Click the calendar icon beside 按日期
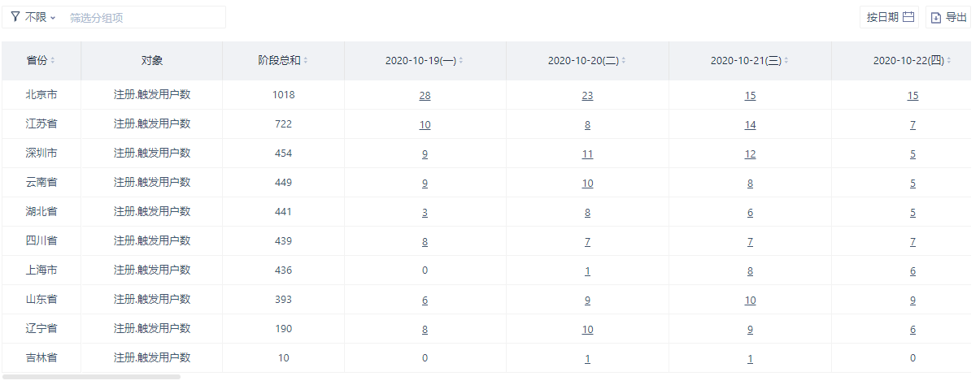Screen dimensions: 980x385 click(x=908, y=17)
